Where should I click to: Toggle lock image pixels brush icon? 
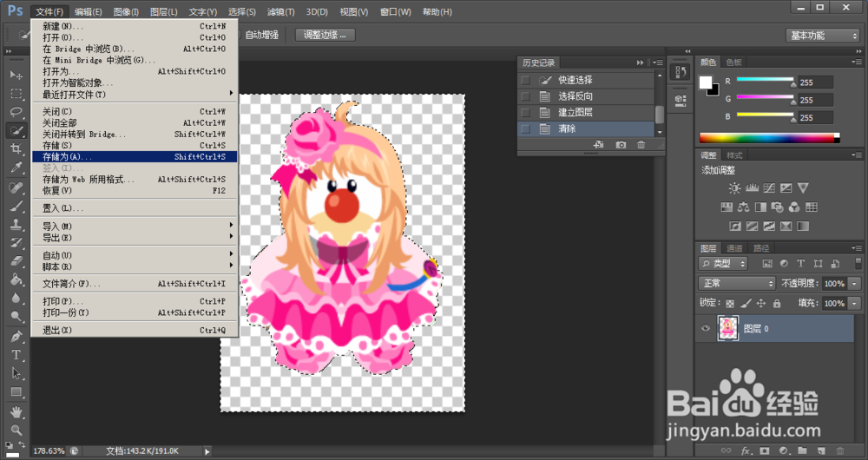pos(746,304)
